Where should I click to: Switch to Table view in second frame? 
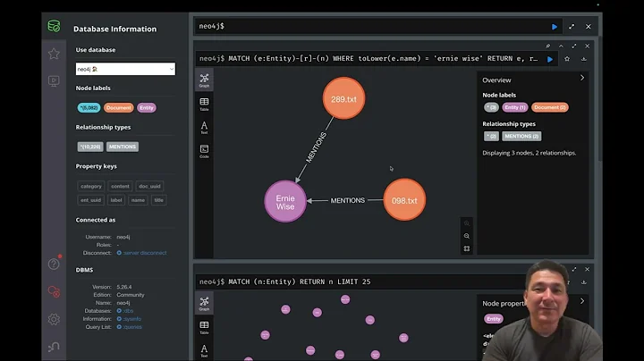tap(204, 327)
